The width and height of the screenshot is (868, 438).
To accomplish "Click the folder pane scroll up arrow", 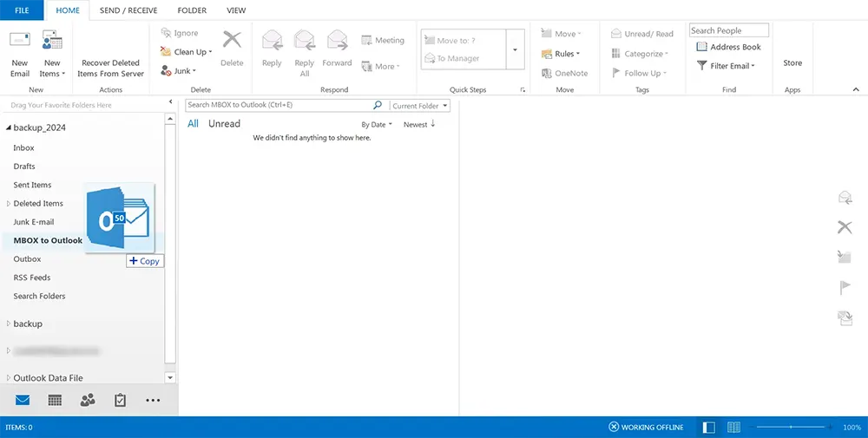I will point(170,119).
